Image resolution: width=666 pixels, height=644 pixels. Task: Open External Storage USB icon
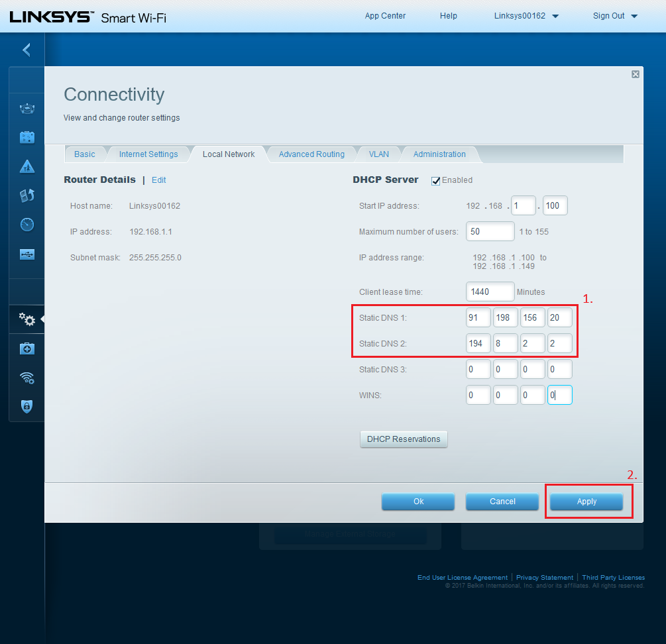27,254
